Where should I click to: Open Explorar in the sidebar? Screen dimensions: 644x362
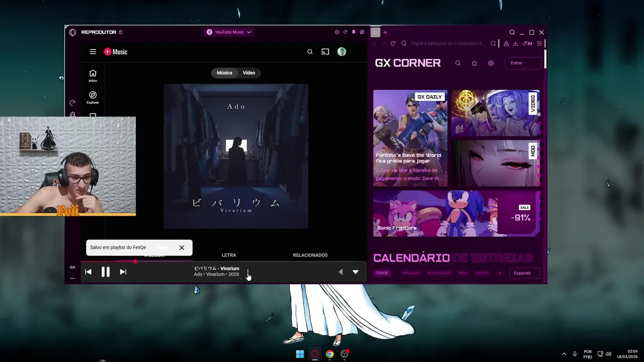pos(93,98)
